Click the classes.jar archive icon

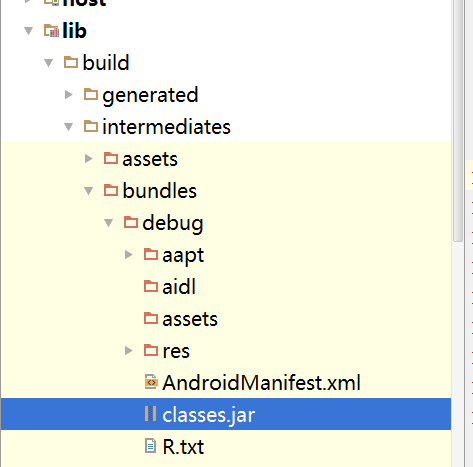[x=151, y=414]
